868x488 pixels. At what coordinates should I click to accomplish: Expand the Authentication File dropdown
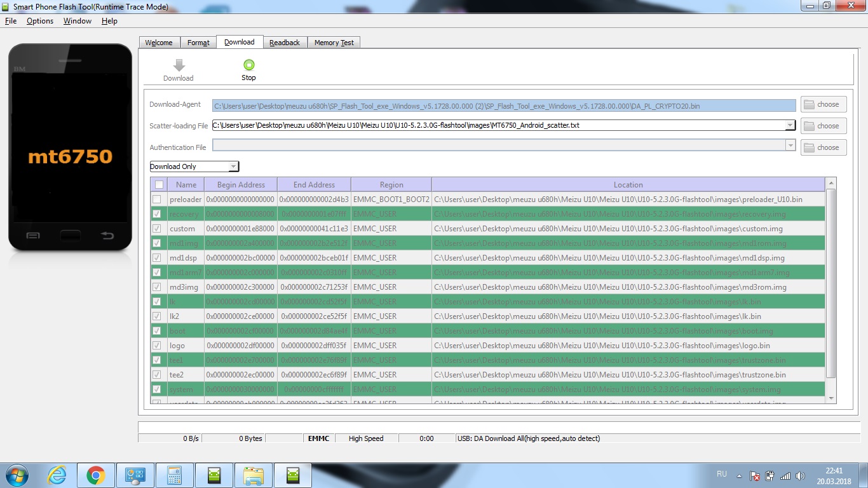tap(790, 147)
